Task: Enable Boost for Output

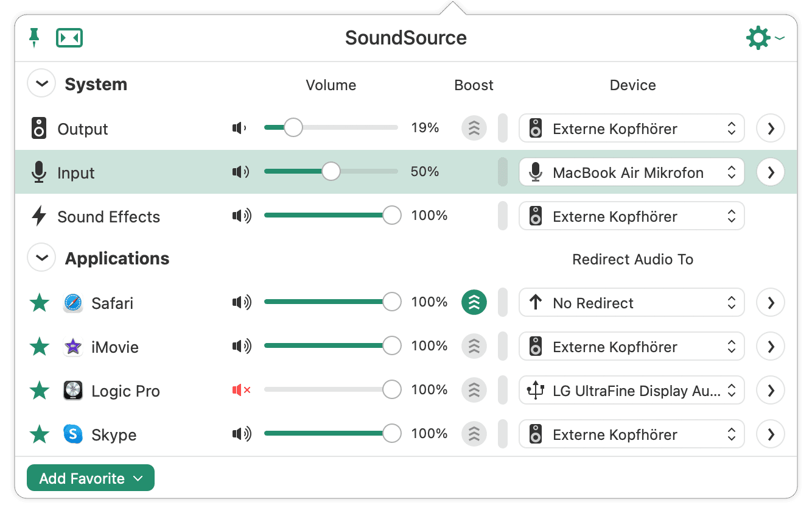Action: click(x=474, y=129)
